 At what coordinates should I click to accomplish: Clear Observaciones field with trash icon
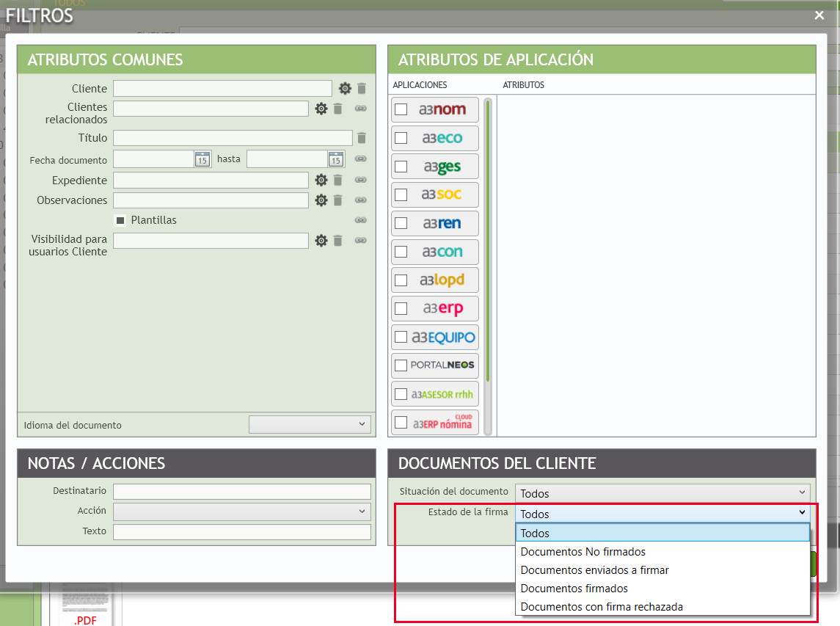(337, 200)
